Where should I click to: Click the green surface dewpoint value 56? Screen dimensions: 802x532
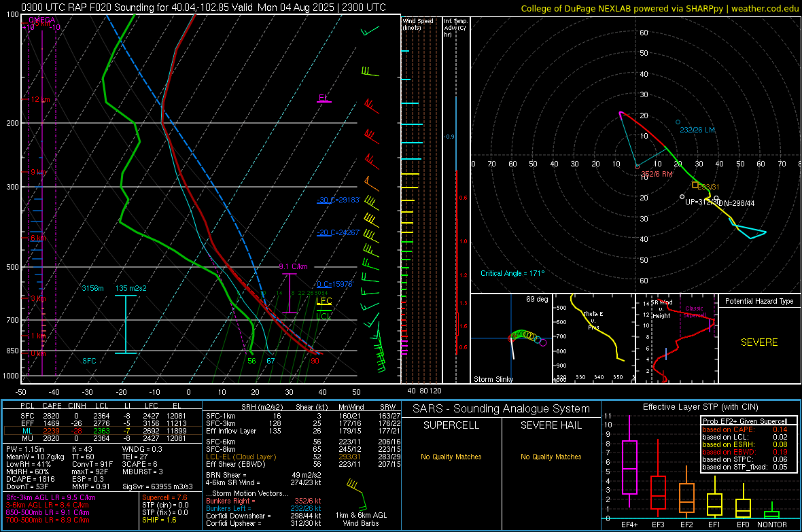click(251, 361)
